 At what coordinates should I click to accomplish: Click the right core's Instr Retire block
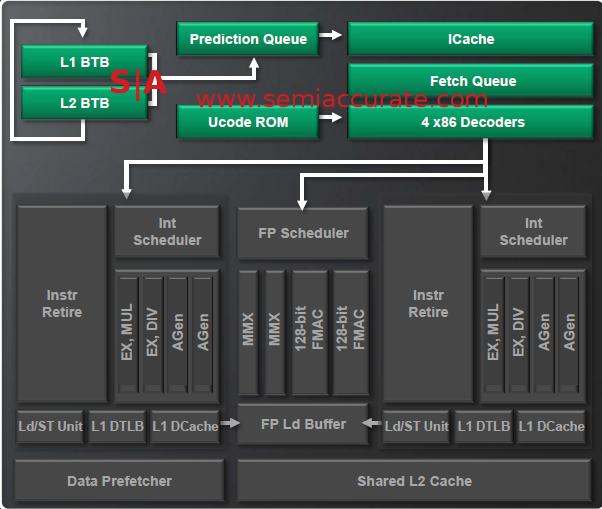pyautogui.click(x=428, y=304)
